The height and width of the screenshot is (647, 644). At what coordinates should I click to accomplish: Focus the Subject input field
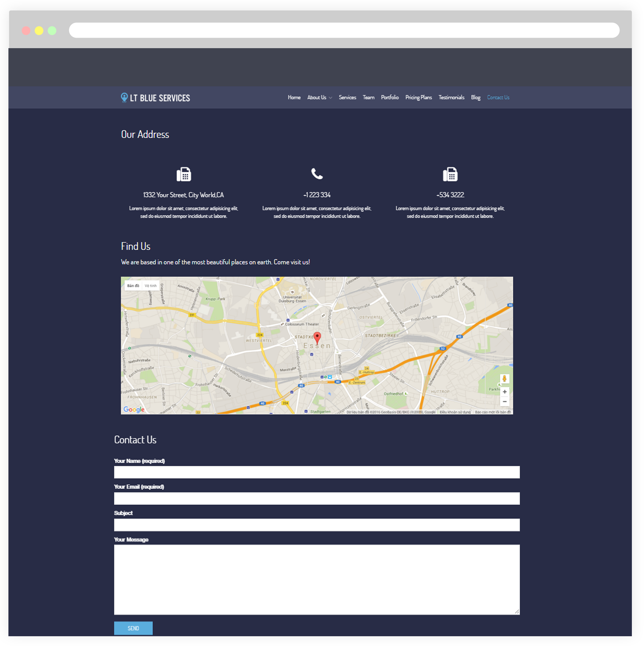317,525
